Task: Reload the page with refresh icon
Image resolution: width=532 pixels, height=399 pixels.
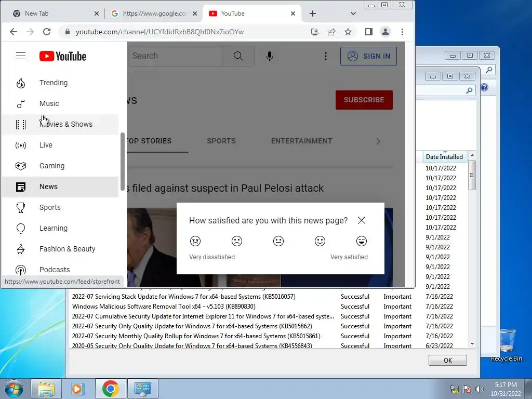Action: pos(47,32)
